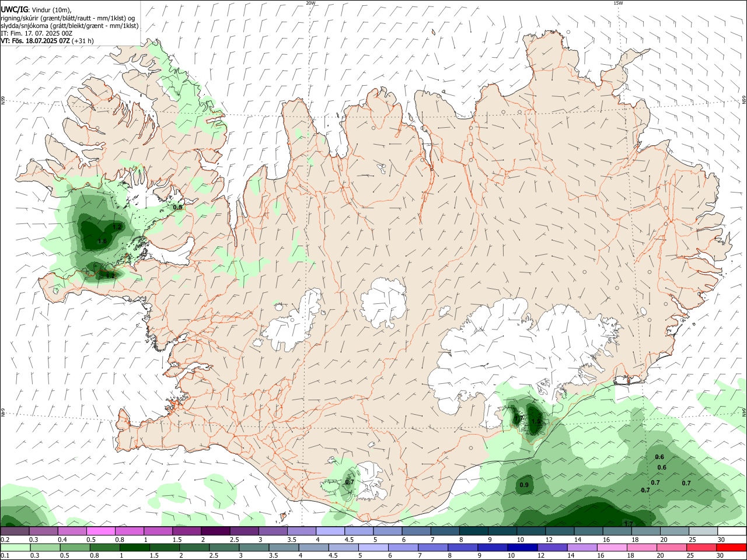Click the '18' label in the snow legend row

(635, 540)
